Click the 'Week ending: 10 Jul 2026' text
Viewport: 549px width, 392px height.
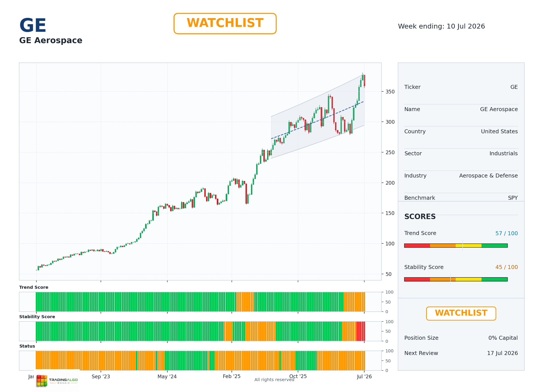click(441, 26)
